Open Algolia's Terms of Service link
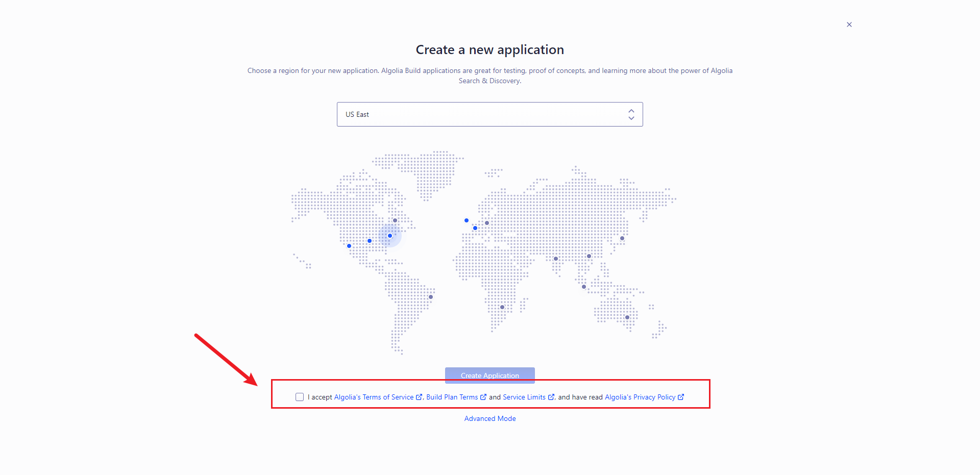The width and height of the screenshot is (980, 475). click(374, 397)
